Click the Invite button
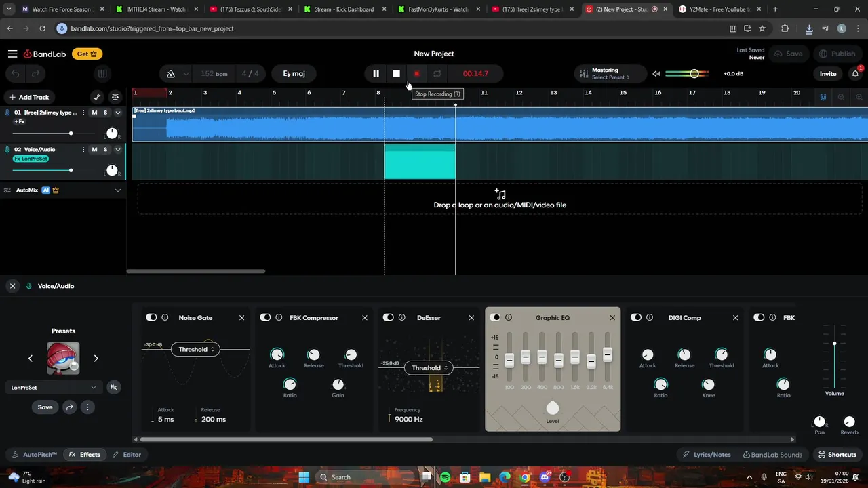 pyautogui.click(x=828, y=74)
